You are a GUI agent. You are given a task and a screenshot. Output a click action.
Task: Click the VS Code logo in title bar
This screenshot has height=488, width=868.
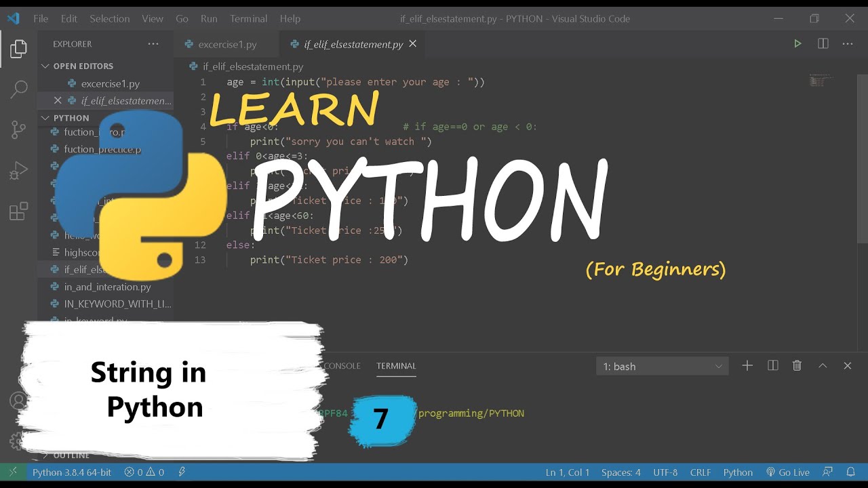14,18
